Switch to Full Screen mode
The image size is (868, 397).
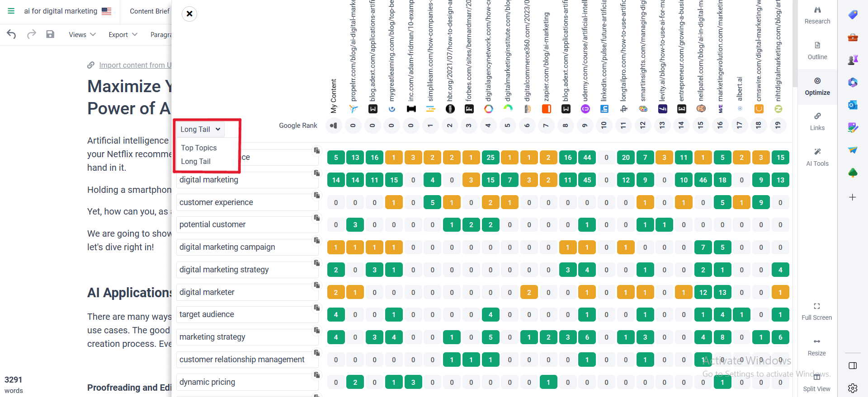(817, 312)
